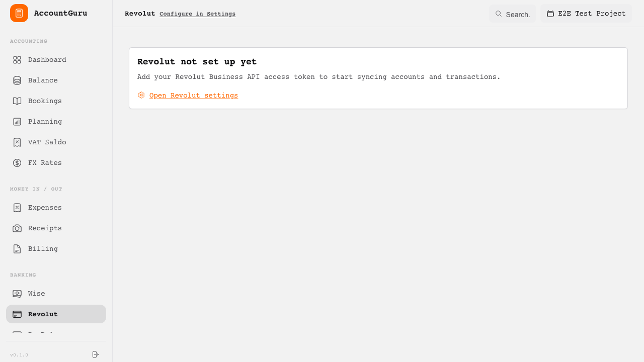Screen dimensions: 644x362
Task: Click the orange AccountGuru logo icon
Action: click(x=19, y=13)
